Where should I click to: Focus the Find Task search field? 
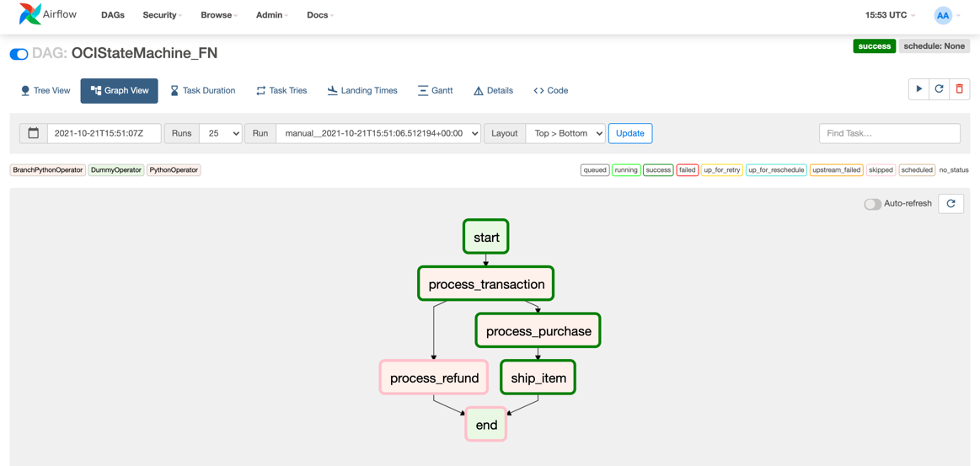pyautogui.click(x=889, y=133)
